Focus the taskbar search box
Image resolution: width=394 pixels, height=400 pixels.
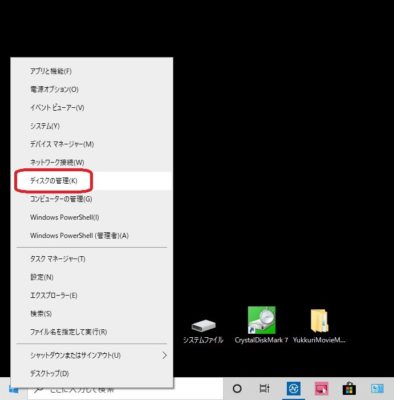point(125,389)
